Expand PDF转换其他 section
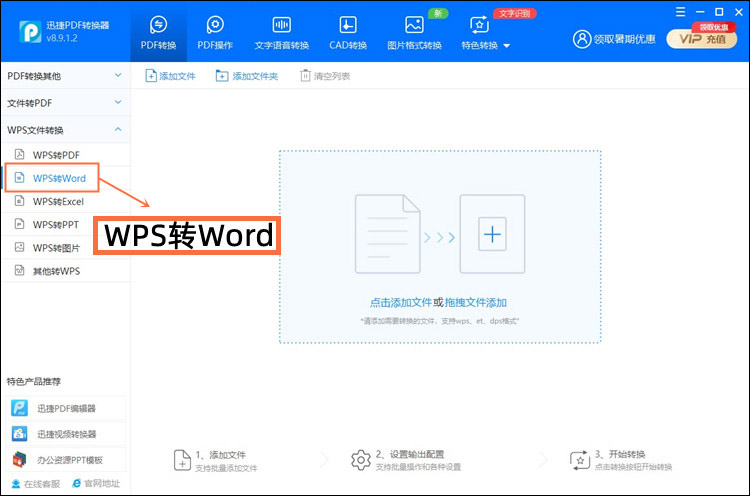Screen dimensions: 750x496 pos(65,76)
